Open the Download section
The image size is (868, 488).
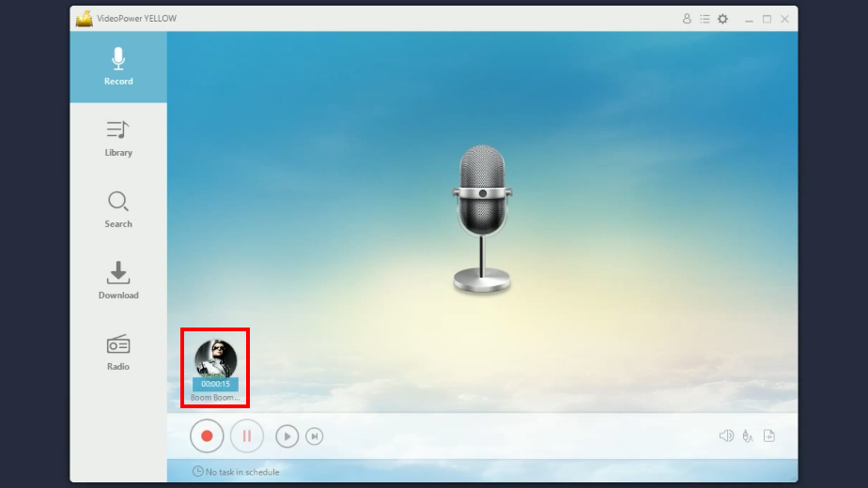tap(118, 282)
